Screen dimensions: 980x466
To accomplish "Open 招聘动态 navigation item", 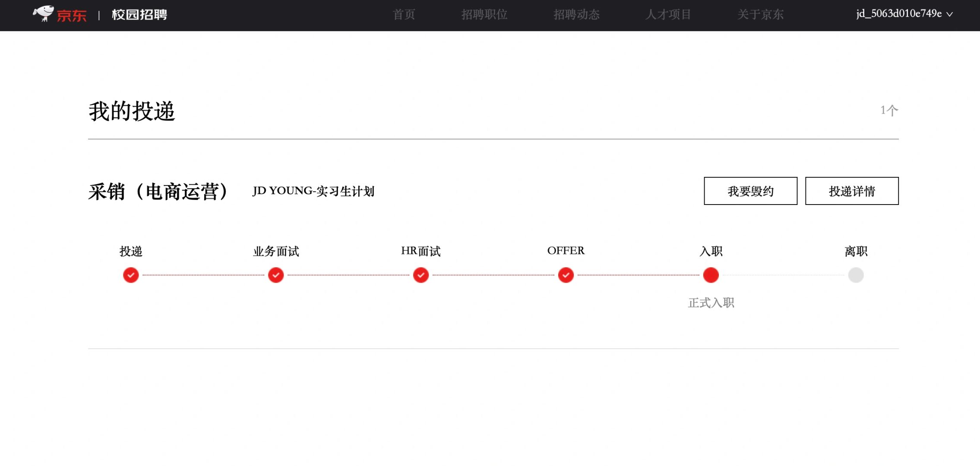I will [x=576, y=15].
